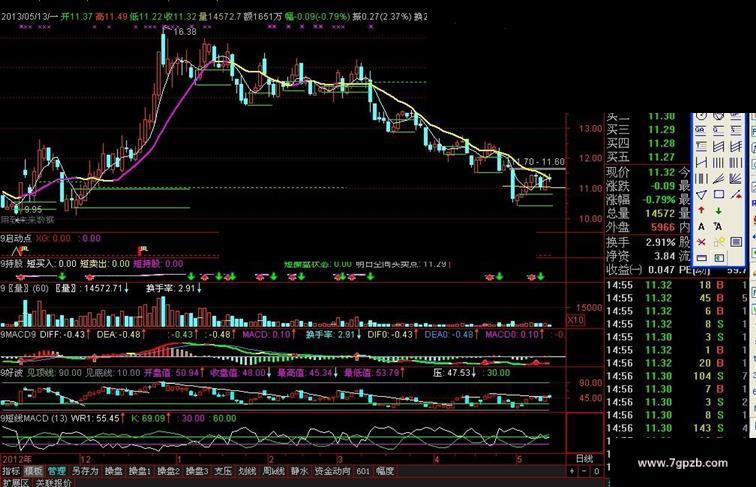
Task: Select the GR golden ratio line tool
Action: click(701, 130)
